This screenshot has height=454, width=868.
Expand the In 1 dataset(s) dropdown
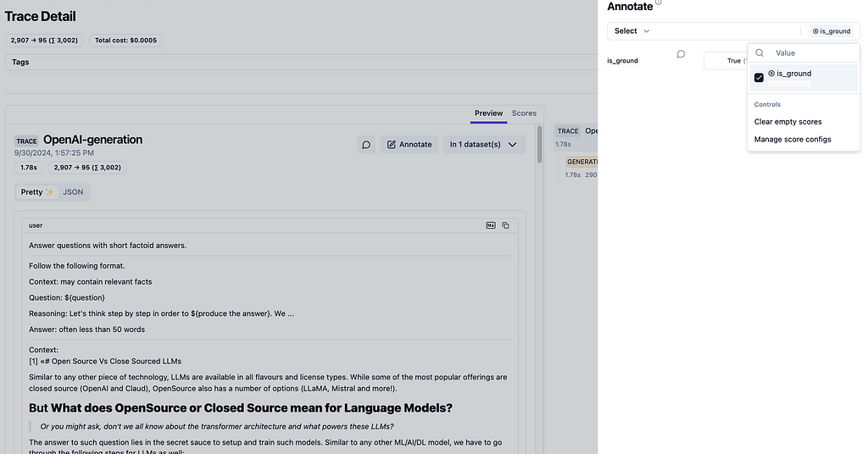tap(484, 144)
